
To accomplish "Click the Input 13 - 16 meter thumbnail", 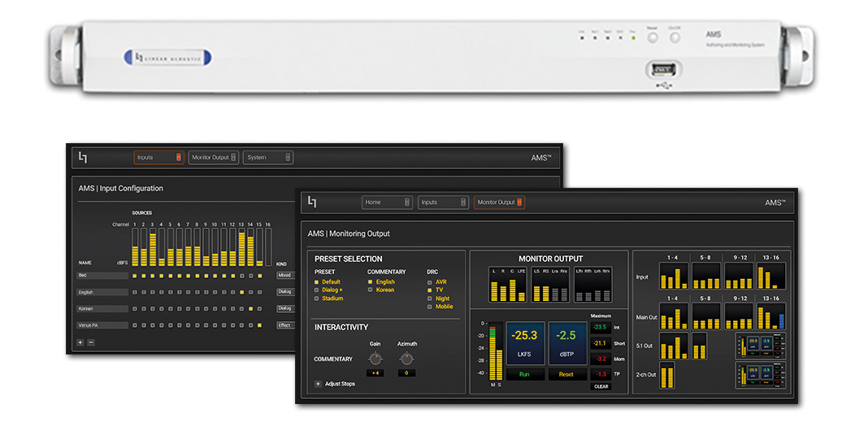I will point(771,276).
